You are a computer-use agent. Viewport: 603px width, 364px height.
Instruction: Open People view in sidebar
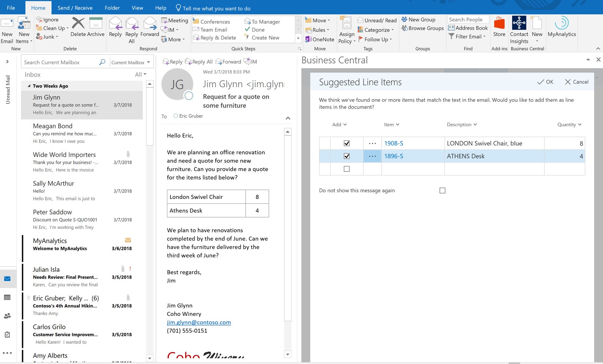7,316
